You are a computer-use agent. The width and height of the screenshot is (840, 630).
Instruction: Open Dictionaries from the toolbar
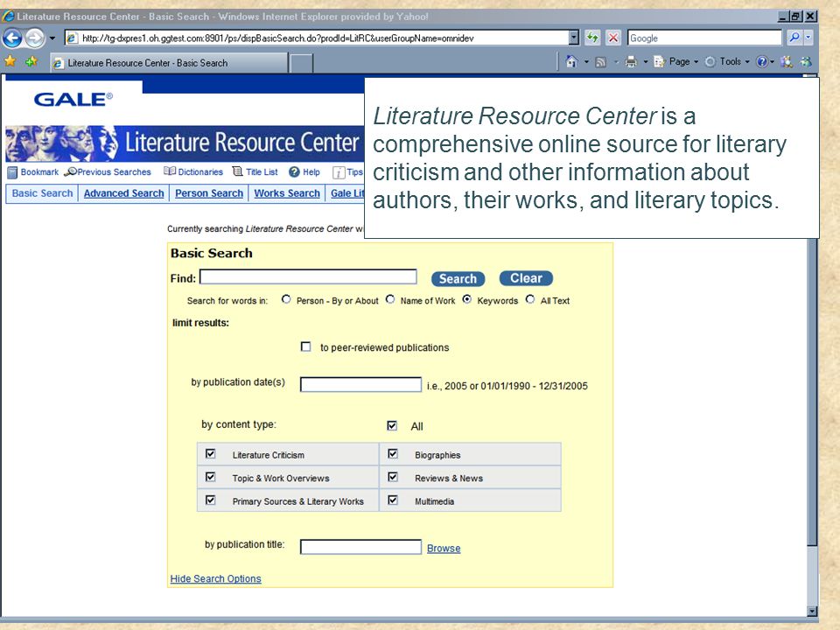coord(193,172)
